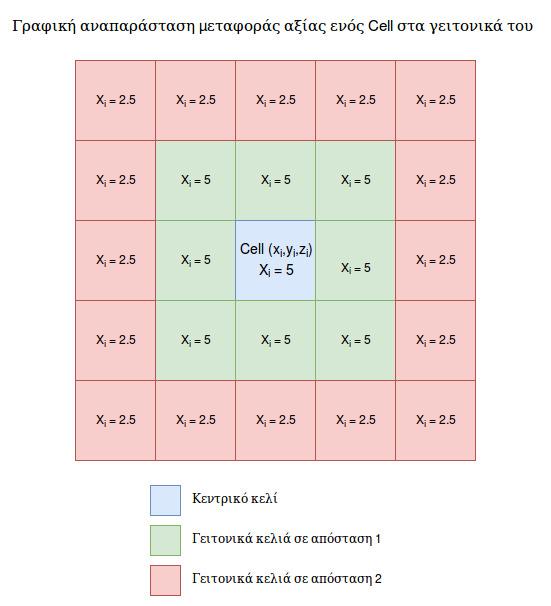The width and height of the screenshot is (551, 606).
Task: Select the red legend swatch for distance 2
Action: [x=165, y=580]
